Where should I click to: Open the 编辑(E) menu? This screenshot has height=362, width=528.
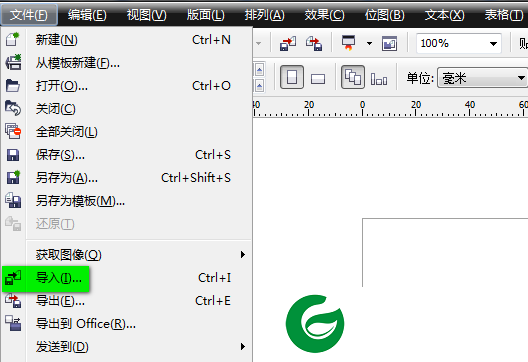tap(87, 15)
